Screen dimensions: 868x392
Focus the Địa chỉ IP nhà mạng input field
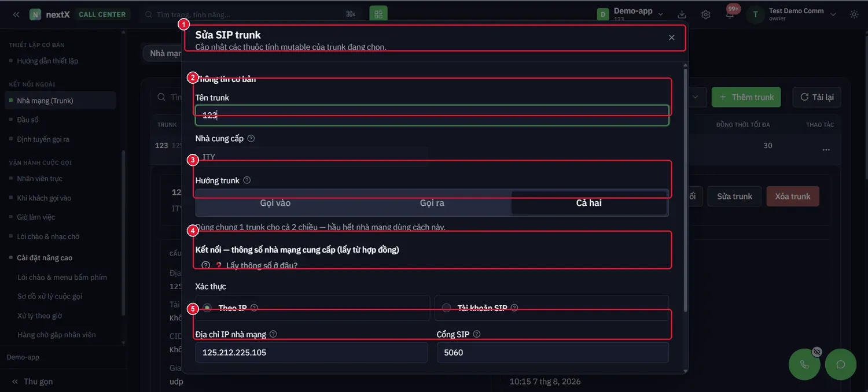coord(311,353)
